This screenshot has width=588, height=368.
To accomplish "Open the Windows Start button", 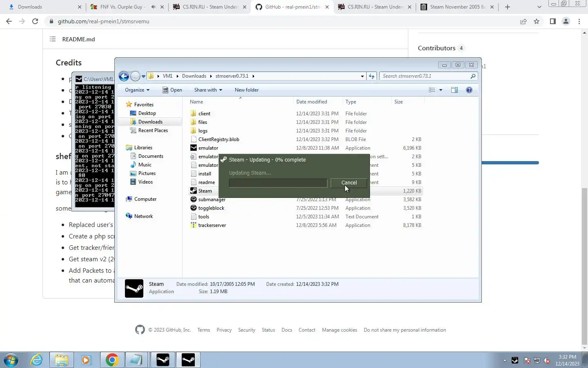I will pos(11,360).
